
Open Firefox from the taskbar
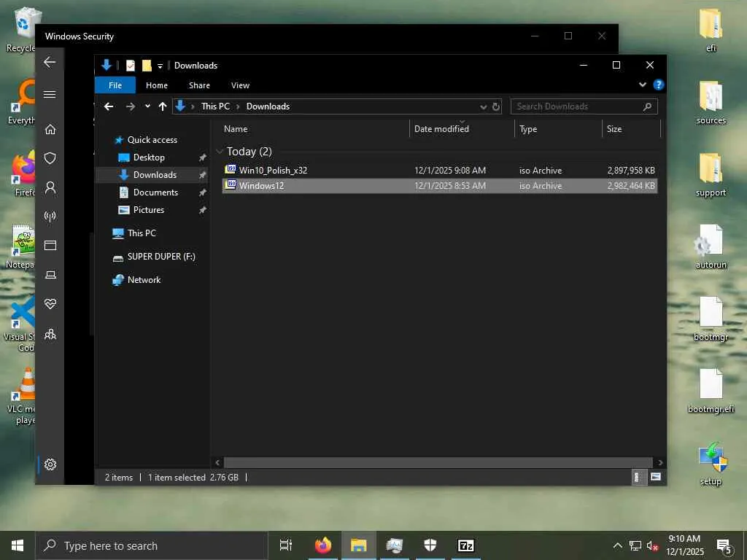pos(322,545)
